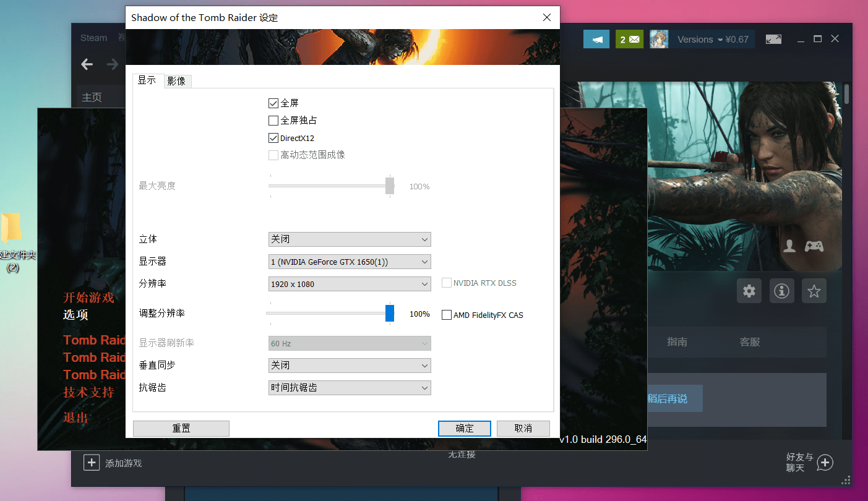
Task: Open the 分辨率 resolution dropdown
Action: pos(350,284)
